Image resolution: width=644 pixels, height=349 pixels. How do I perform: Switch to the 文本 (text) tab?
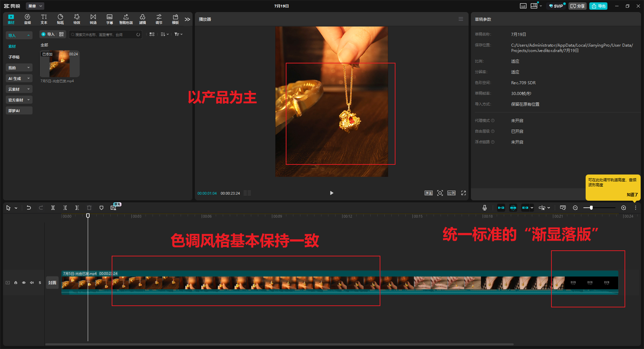pyautogui.click(x=44, y=19)
